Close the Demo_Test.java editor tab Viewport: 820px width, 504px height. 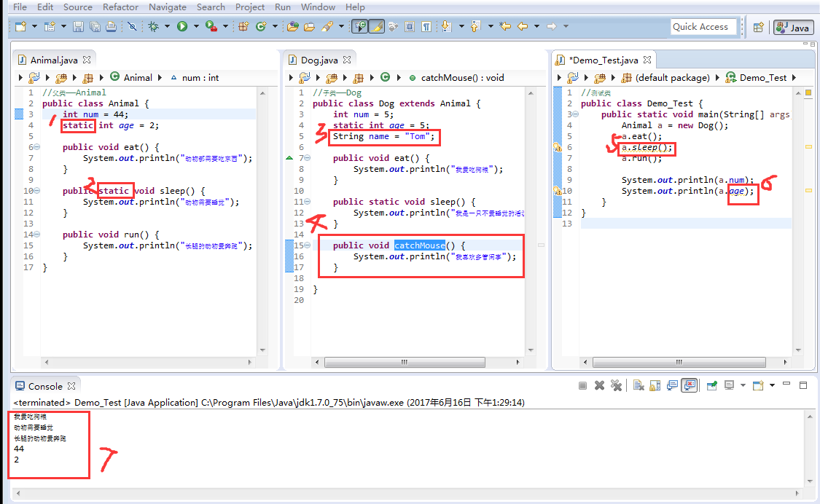647,60
